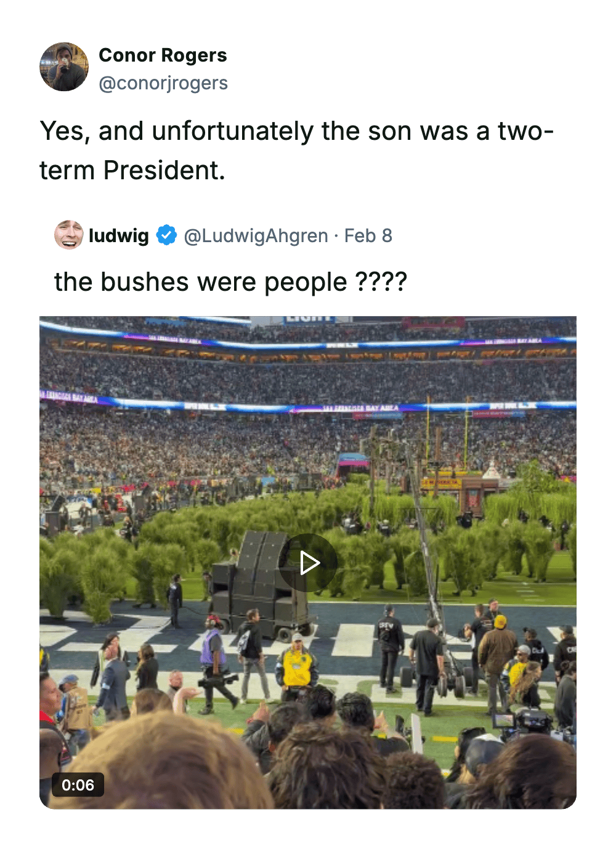The width and height of the screenshot is (616, 849).
Task: Click the stadium scoreboard ribbon in the video
Action: pos(308,407)
